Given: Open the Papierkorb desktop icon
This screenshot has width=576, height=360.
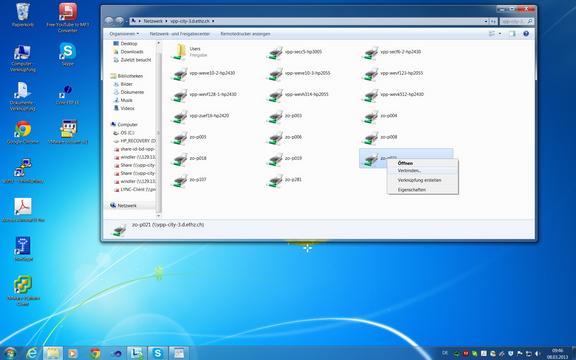Looking at the screenshot, I should coord(23,15).
